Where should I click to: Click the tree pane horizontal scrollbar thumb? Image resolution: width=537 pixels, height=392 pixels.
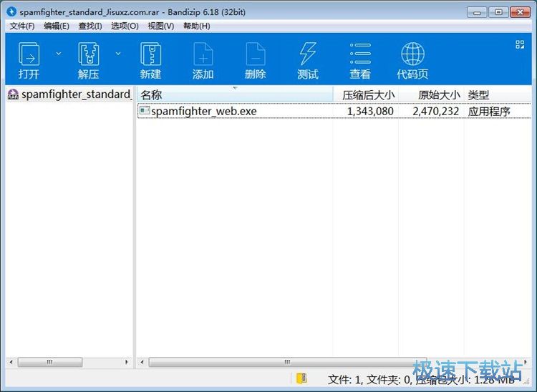[50, 362]
